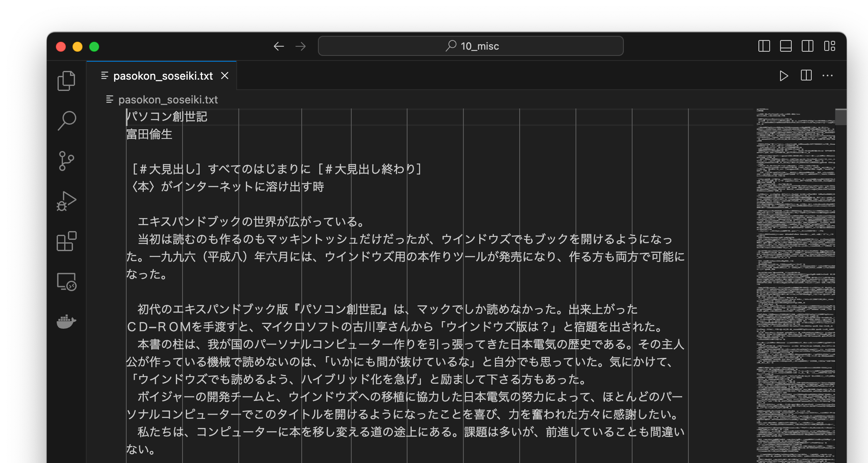Toggle the secondary side bar
This screenshot has height=463, width=868.
807,46
